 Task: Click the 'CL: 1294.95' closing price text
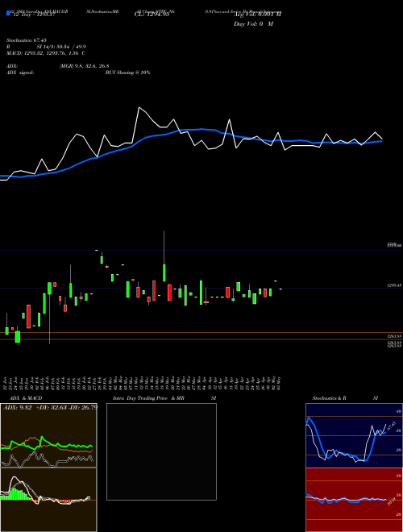pyautogui.click(x=152, y=15)
